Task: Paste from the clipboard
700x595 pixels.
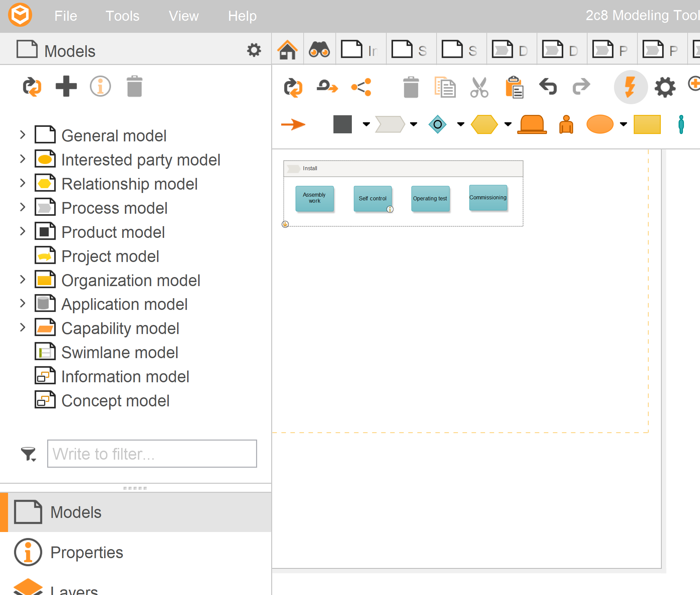Action: click(x=514, y=87)
